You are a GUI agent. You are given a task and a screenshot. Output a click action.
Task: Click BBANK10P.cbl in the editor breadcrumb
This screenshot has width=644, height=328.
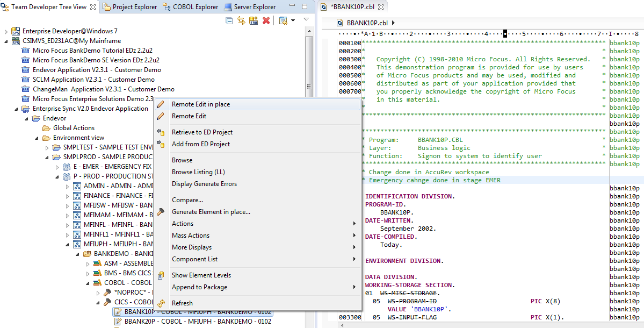tap(367, 23)
